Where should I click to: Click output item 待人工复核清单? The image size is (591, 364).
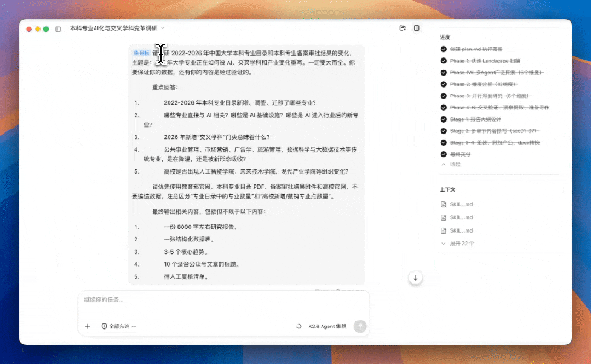click(x=186, y=276)
